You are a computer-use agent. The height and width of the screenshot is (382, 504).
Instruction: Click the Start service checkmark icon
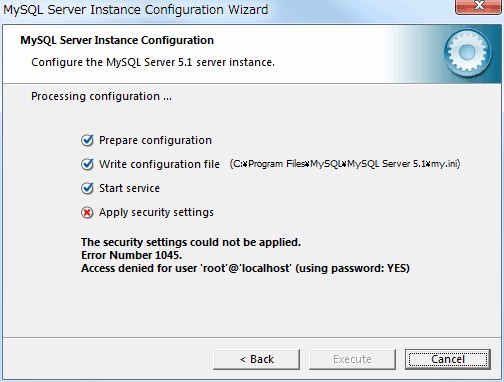87,188
